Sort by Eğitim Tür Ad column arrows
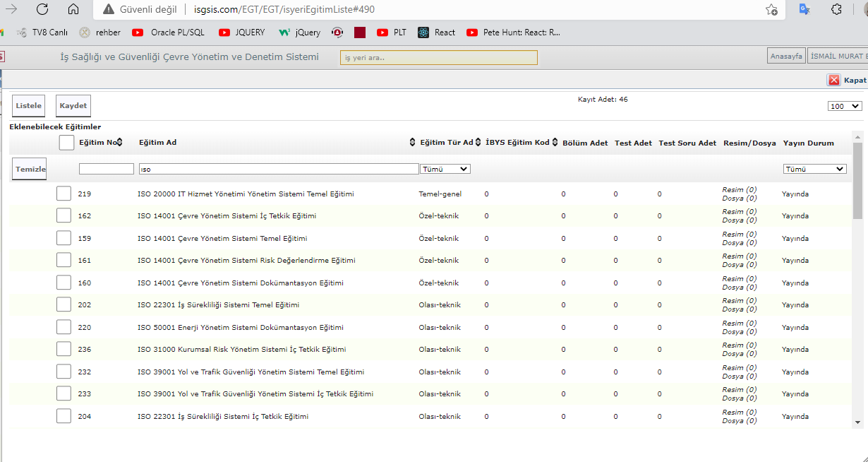Viewport: 868px width, 462px height. pyautogui.click(x=478, y=143)
